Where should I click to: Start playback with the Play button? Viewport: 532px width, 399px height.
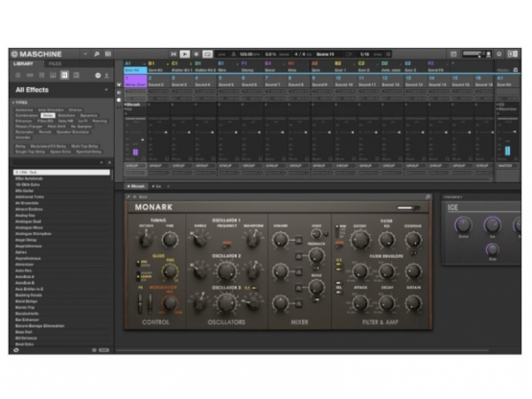[x=185, y=54]
